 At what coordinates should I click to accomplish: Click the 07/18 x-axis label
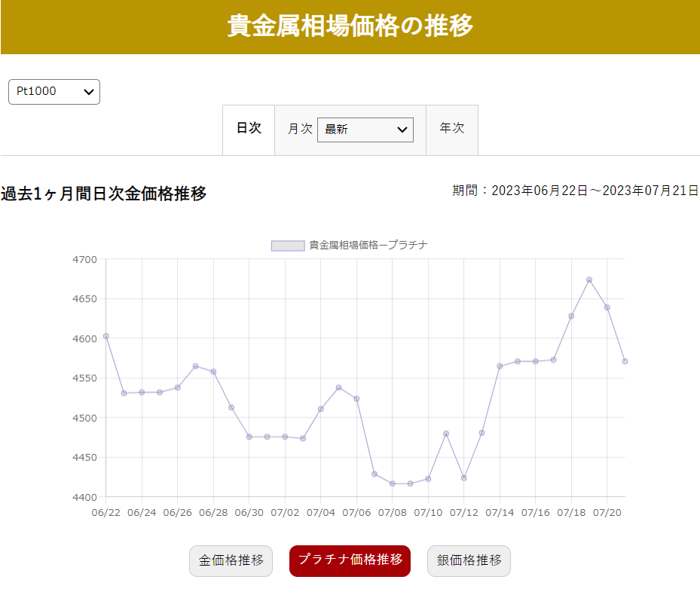pyautogui.click(x=571, y=512)
